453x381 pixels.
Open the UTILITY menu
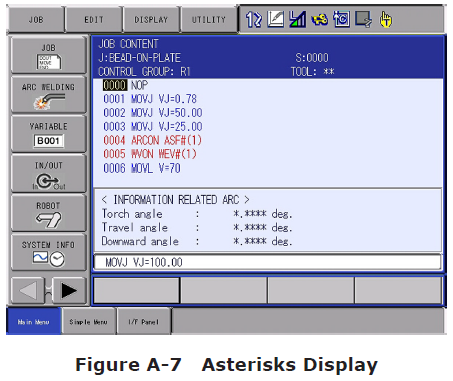coord(209,20)
